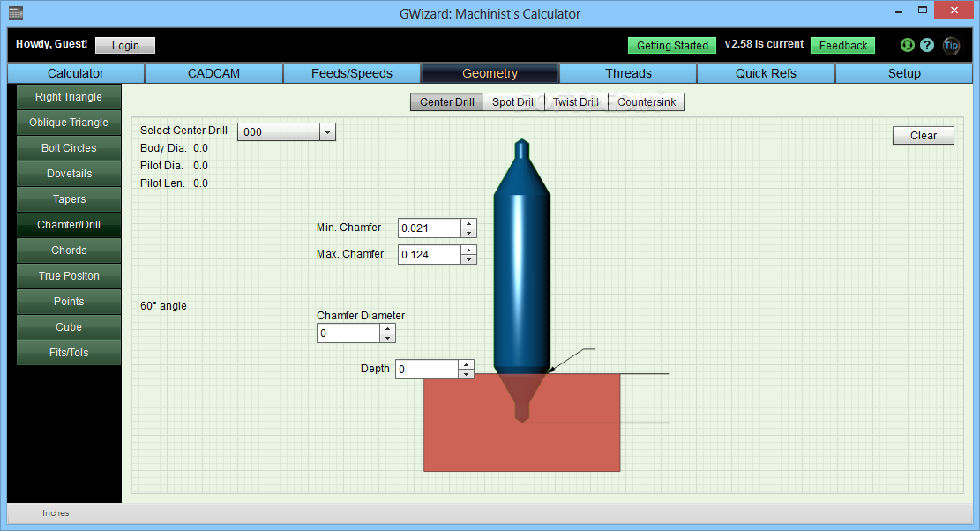Open True Positon calculator

click(x=69, y=276)
